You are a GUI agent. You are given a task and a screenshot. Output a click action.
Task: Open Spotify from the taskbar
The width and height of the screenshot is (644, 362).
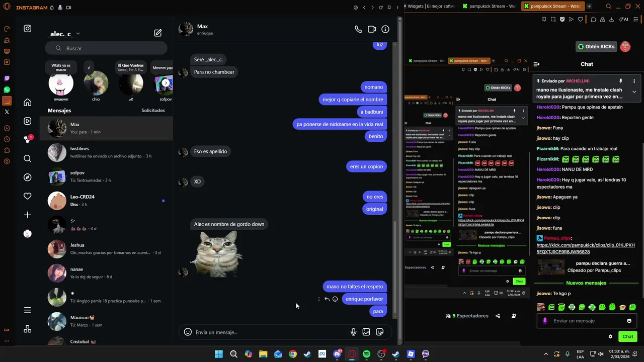[x=366, y=354]
